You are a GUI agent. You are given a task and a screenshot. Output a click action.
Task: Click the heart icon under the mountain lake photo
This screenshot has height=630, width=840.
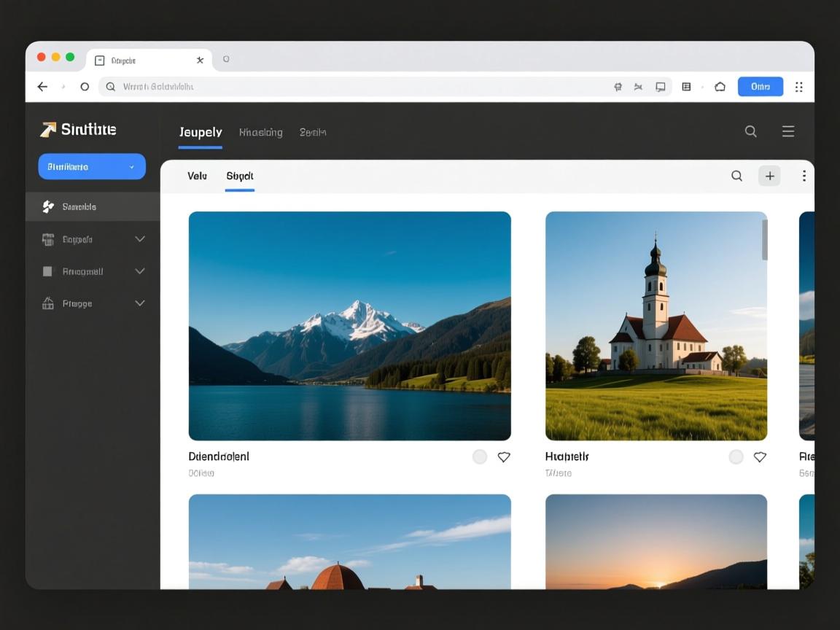tap(503, 457)
